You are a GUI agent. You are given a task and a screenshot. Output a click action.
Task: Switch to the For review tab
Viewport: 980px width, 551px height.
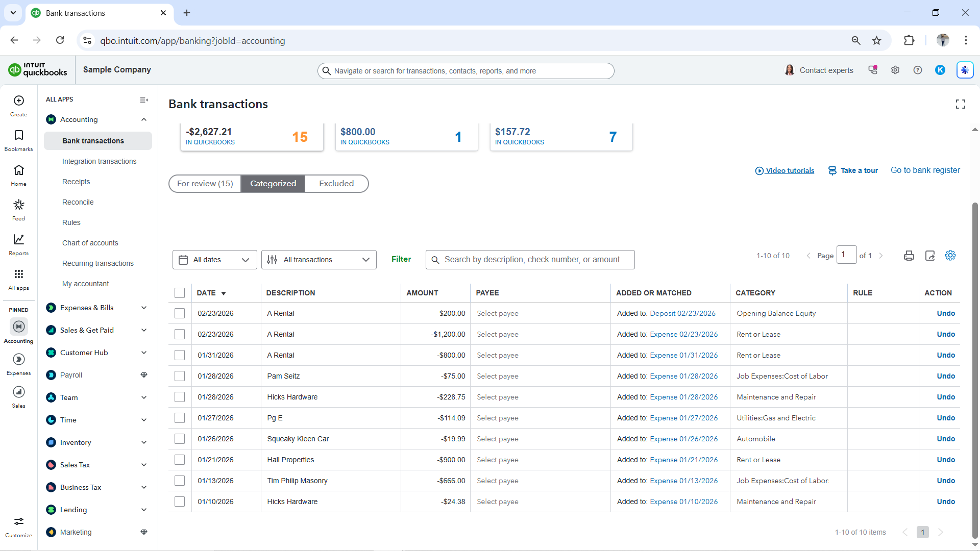point(205,184)
